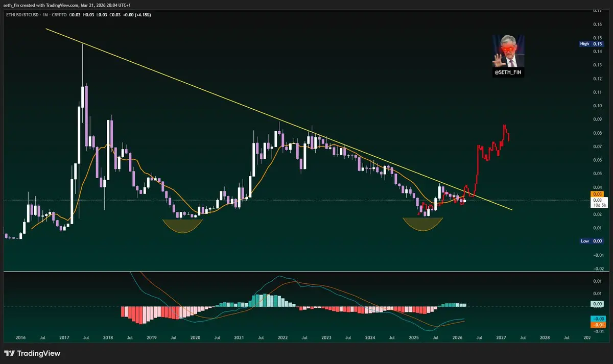Click the 0.08 price axis tick

tap(597, 133)
